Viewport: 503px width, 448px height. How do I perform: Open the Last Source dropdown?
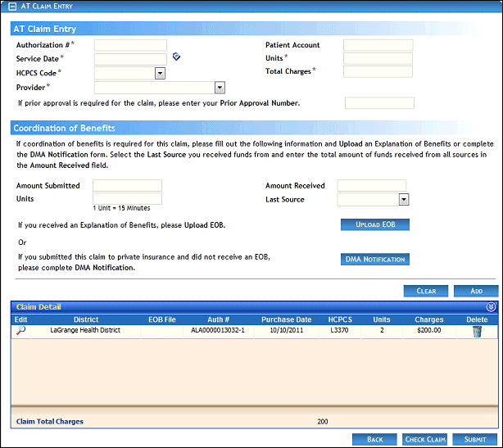click(403, 199)
